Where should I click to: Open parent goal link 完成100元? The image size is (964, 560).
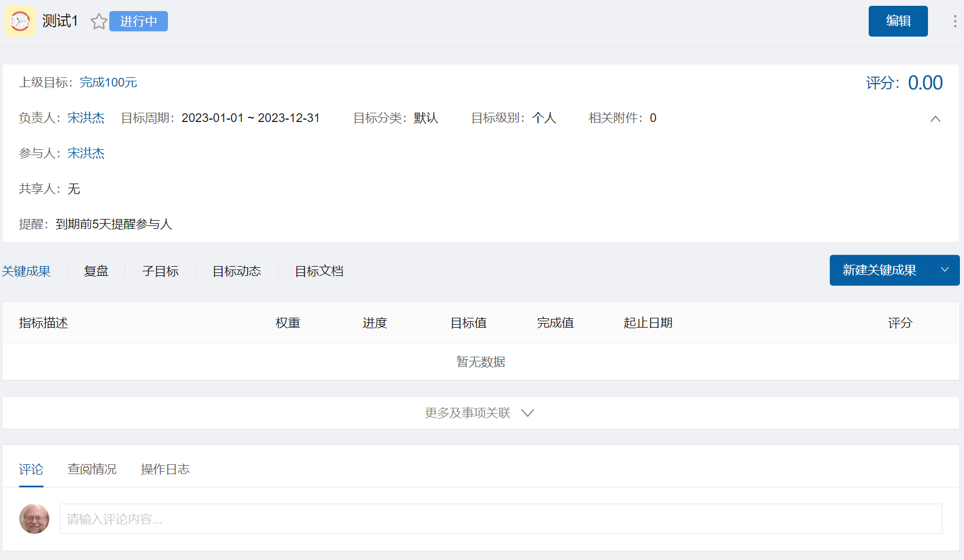pyautogui.click(x=108, y=82)
